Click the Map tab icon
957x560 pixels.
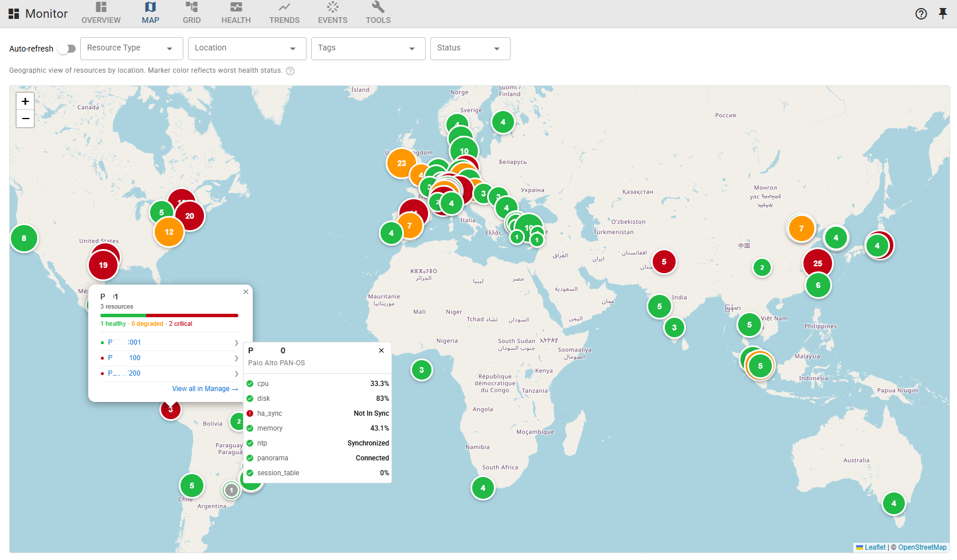(x=150, y=7)
